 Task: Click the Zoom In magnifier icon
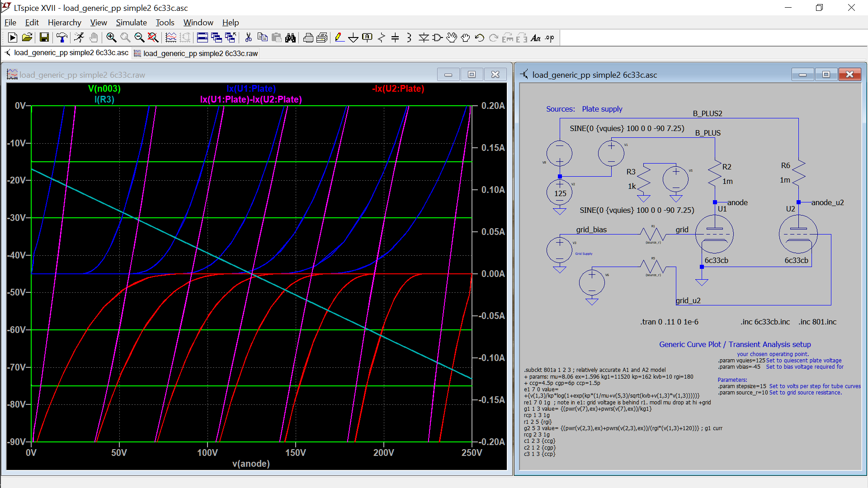pyautogui.click(x=111, y=38)
